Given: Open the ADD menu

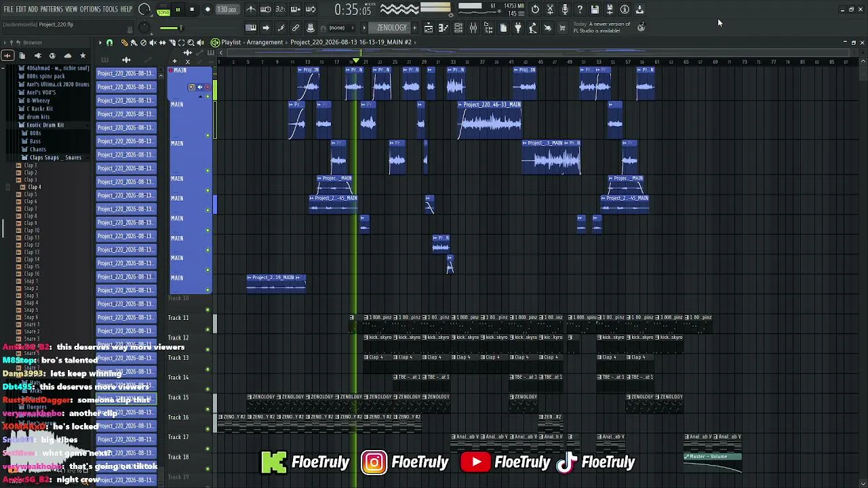Looking at the screenshot, I should point(33,9).
